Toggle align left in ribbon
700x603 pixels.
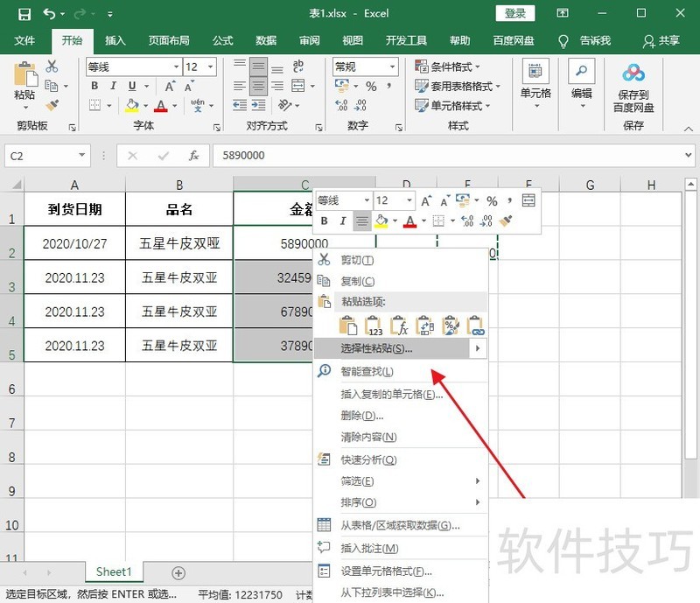point(240,87)
